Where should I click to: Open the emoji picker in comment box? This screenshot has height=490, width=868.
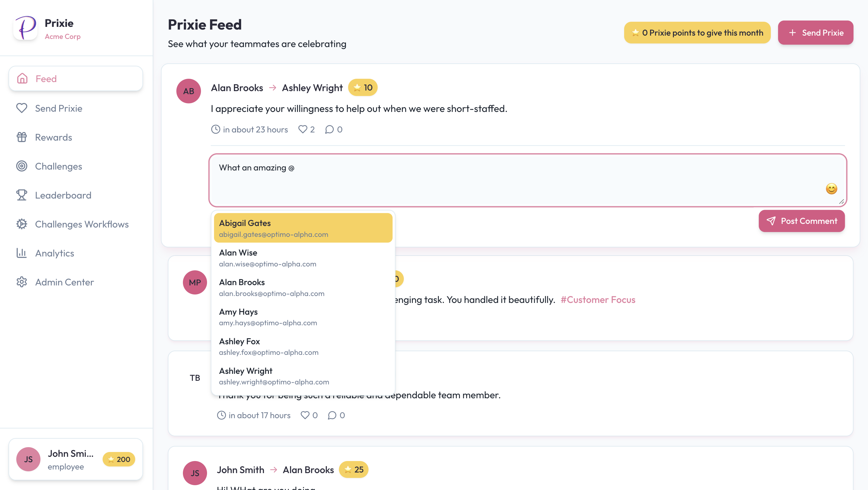coord(831,189)
